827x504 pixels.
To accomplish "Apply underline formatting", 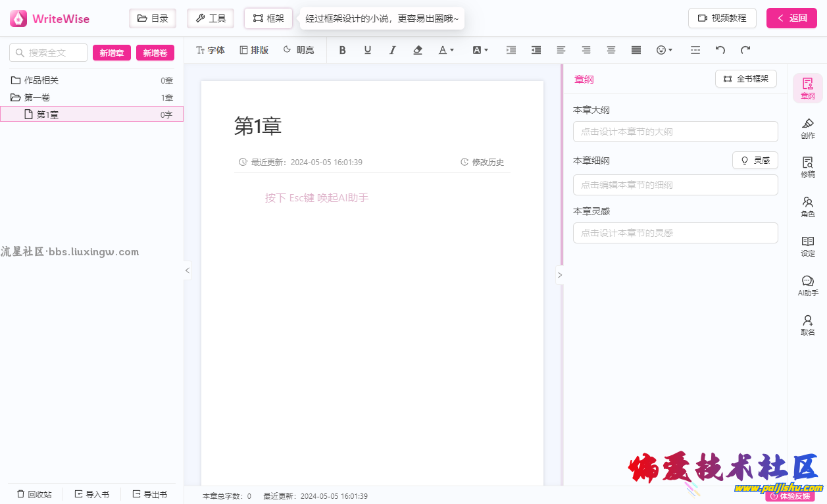I will [367, 50].
